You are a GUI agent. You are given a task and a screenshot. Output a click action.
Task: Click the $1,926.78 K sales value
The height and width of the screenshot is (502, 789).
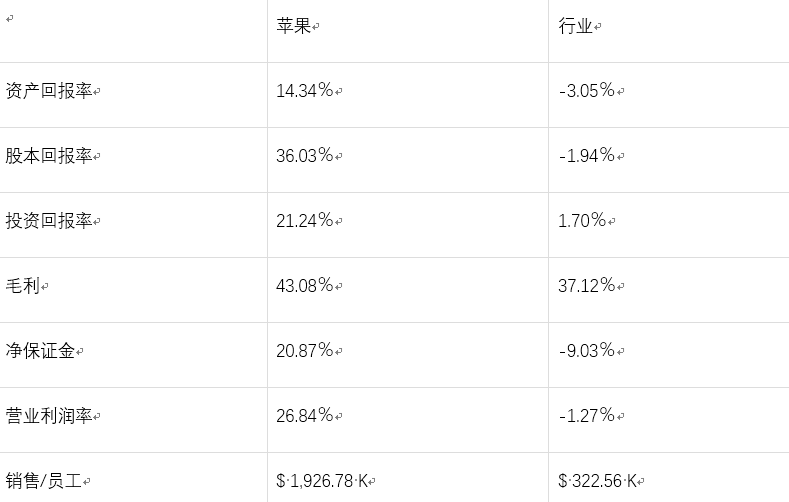[x=322, y=481]
